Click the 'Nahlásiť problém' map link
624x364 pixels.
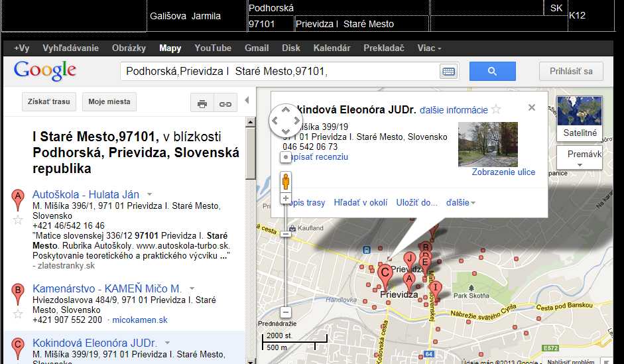coord(571,361)
